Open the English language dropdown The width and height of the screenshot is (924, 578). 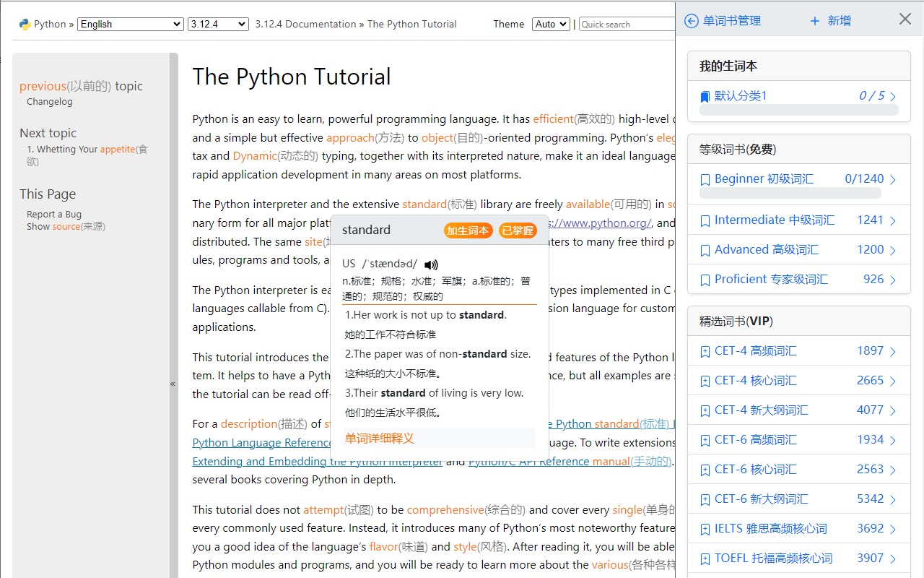click(131, 24)
